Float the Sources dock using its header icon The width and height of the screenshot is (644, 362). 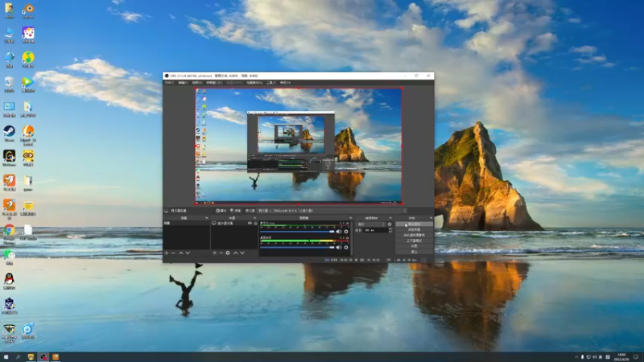pyautogui.click(x=254, y=218)
